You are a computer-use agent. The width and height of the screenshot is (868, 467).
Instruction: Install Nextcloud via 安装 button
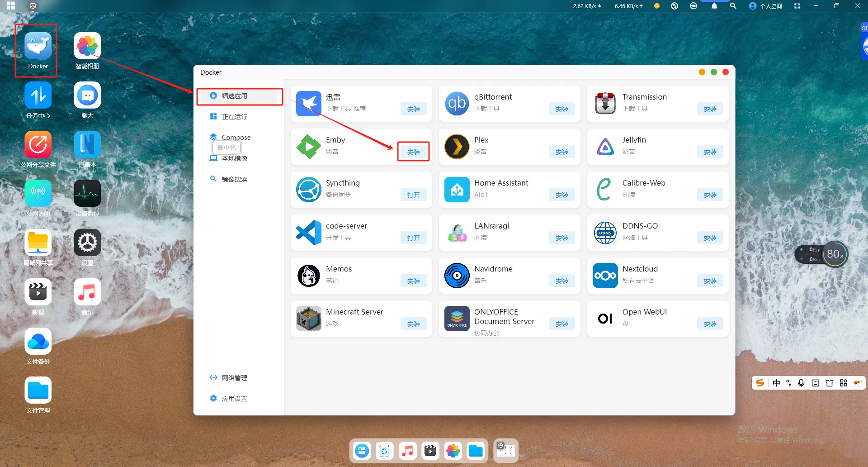point(710,281)
